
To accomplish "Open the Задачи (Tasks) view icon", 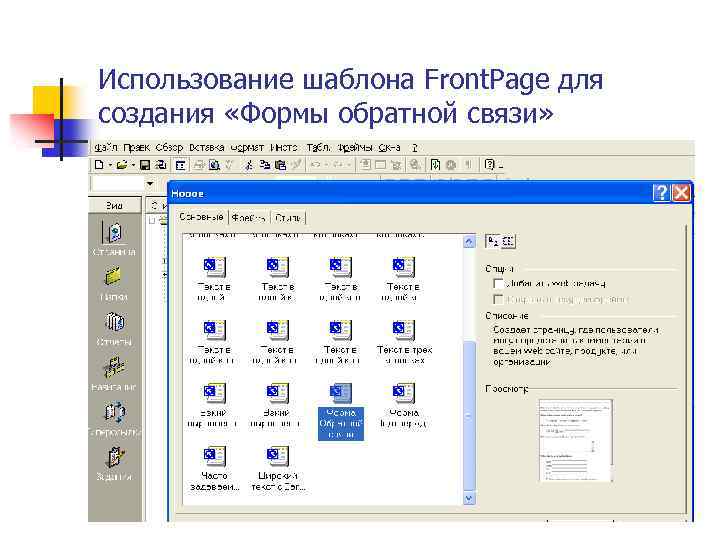I will pos(114,456).
